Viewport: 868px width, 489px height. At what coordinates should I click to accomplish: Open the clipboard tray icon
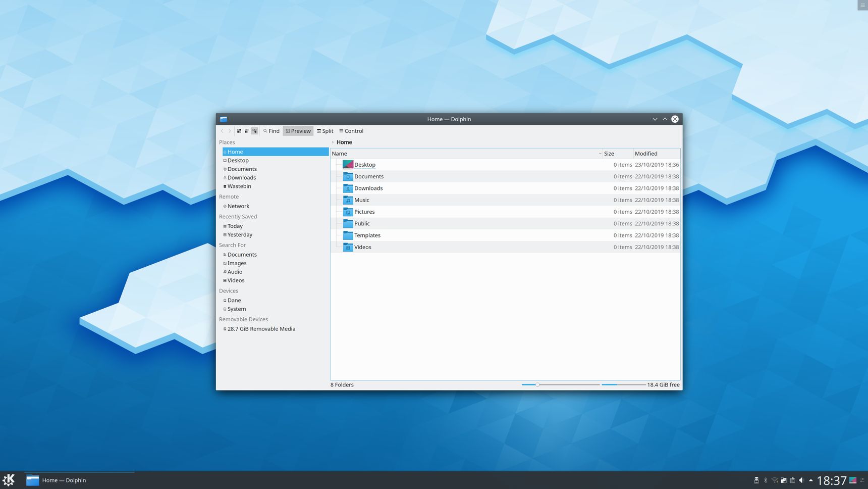click(793, 480)
